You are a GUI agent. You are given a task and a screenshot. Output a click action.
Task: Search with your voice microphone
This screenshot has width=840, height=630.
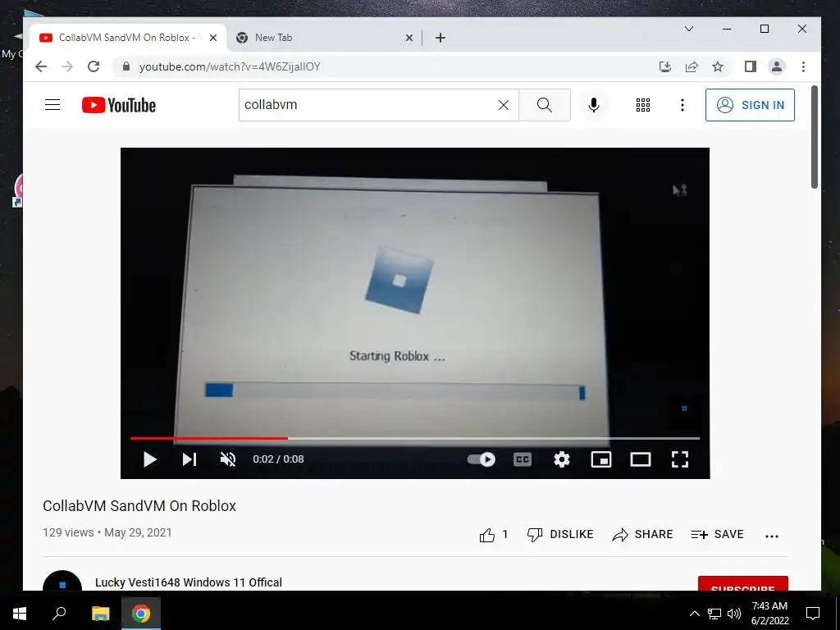point(594,105)
